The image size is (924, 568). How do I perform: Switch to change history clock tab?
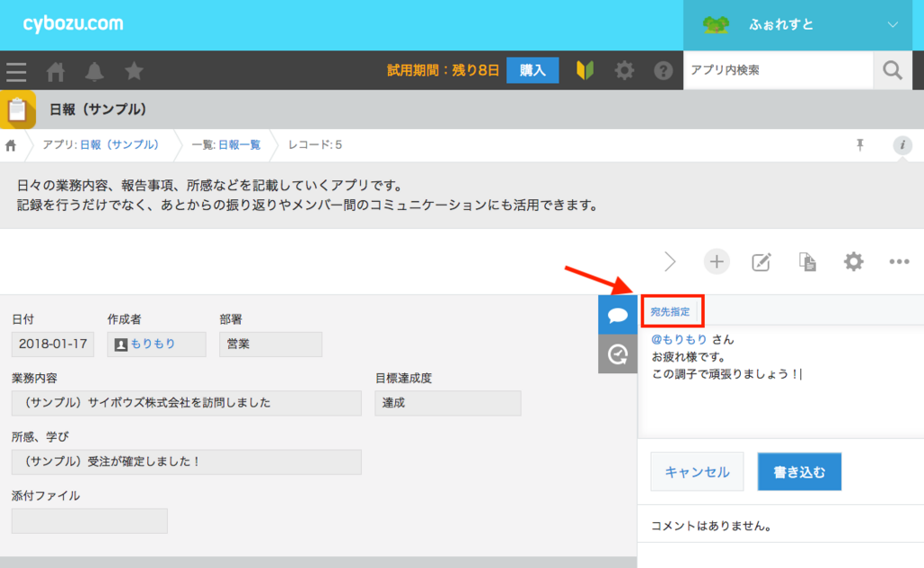tap(617, 353)
